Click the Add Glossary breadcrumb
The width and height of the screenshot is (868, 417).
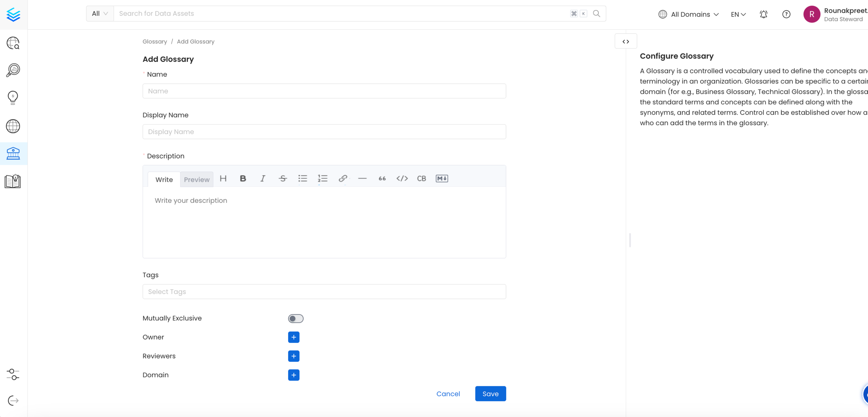pos(196,41)
